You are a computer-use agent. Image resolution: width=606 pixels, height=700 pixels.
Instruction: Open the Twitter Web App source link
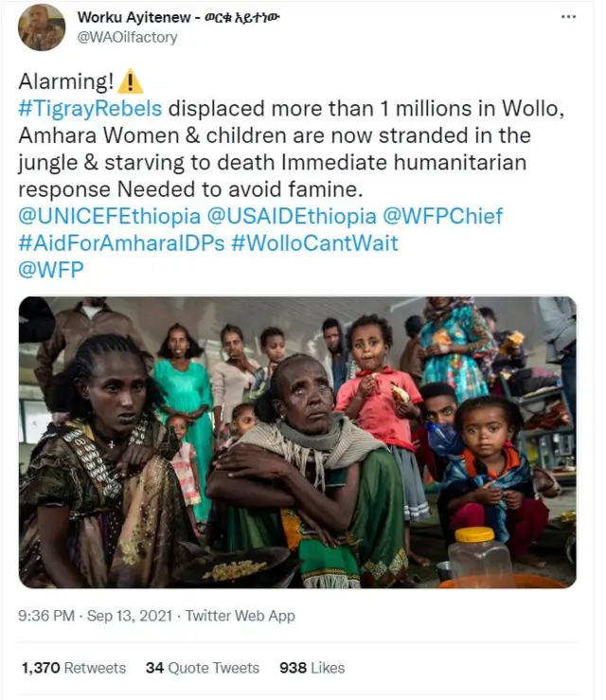point(241,616)
